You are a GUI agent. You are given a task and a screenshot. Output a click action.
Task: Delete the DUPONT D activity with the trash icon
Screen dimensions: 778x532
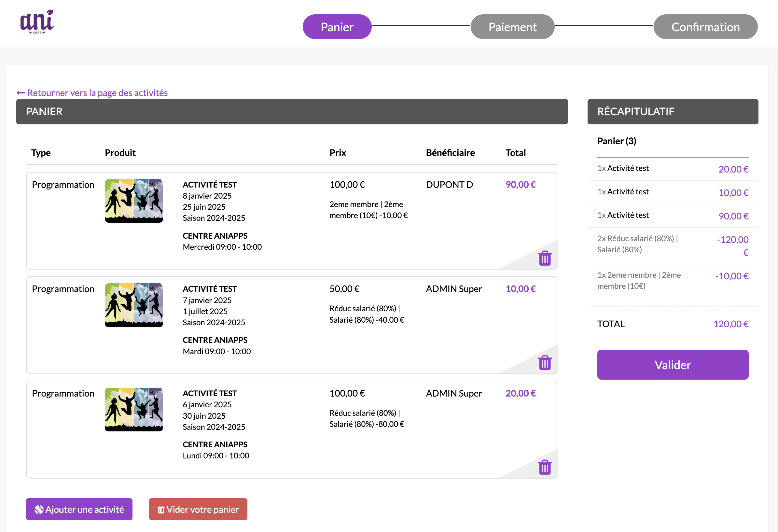coord(545,258)
